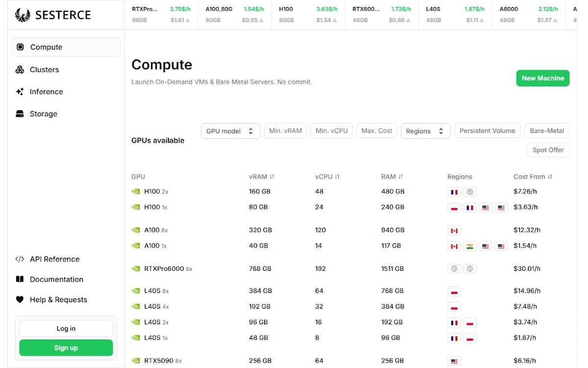Open the GPU model dropdown
588x368 pixels.
click(230, 131)
